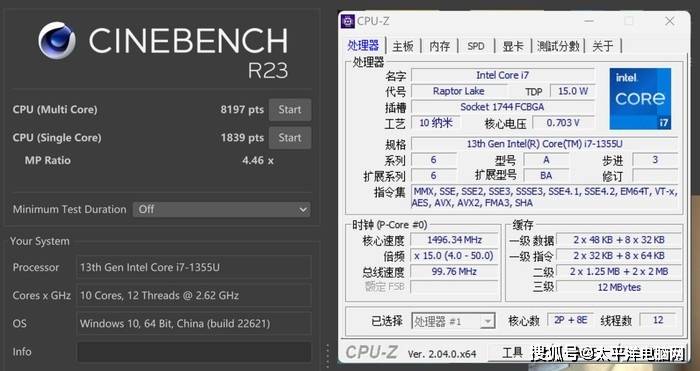The width and height of the screenshot is (700, 371).
Task: Minimize the CPU-Z window
Action: click(589, 21)
